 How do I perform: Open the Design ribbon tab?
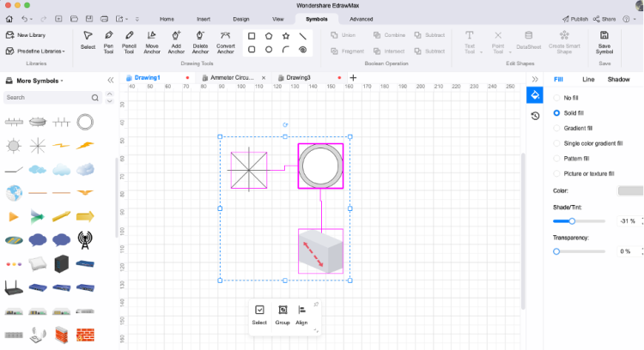point(241,19)
